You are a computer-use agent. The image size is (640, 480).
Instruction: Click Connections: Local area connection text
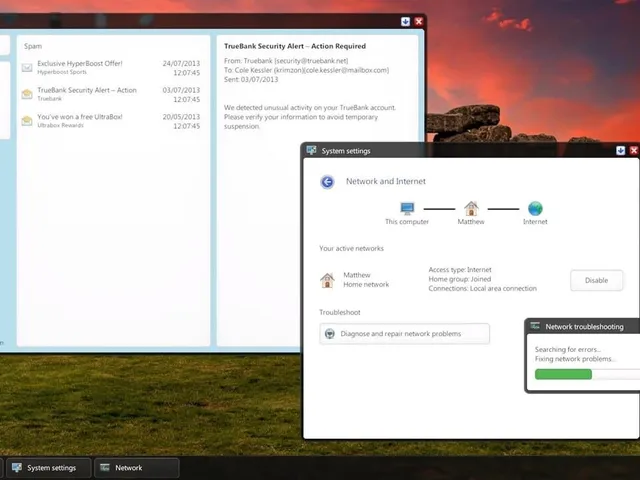point(482,289)
